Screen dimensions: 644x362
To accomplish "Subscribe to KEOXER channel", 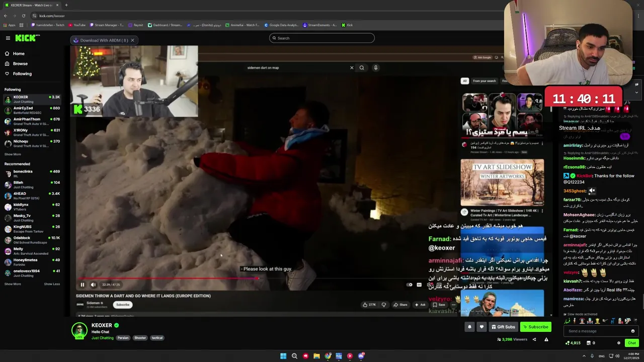I will (535, 327).
